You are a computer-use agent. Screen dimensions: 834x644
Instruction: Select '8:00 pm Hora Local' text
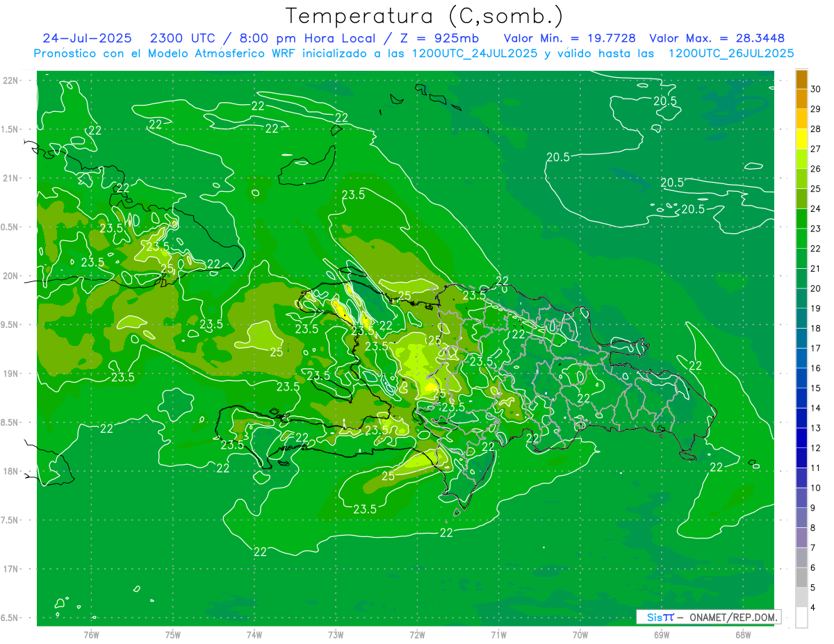point(307,38)
